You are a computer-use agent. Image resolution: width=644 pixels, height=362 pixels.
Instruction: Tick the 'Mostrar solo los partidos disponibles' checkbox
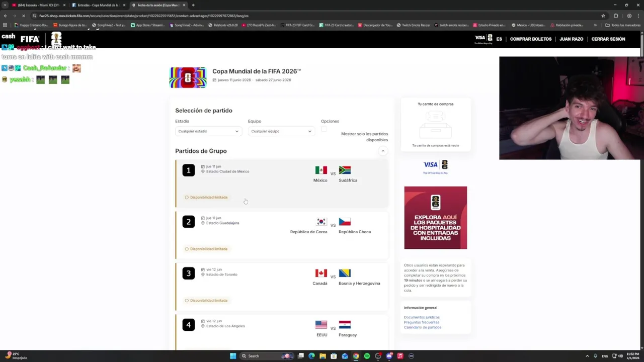point(324,129)
